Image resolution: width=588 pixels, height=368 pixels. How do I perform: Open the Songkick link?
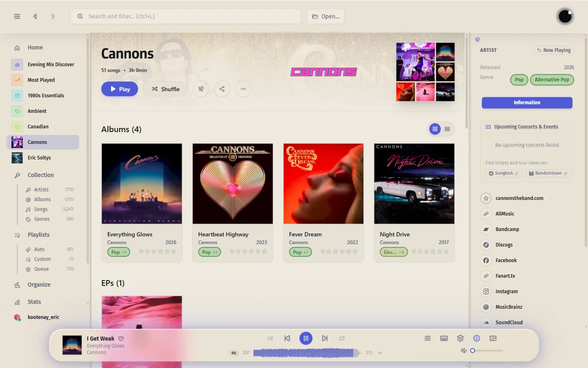(x=504, y=173)
